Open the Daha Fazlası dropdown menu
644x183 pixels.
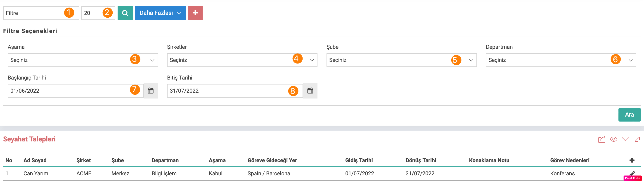pos(160,13)
